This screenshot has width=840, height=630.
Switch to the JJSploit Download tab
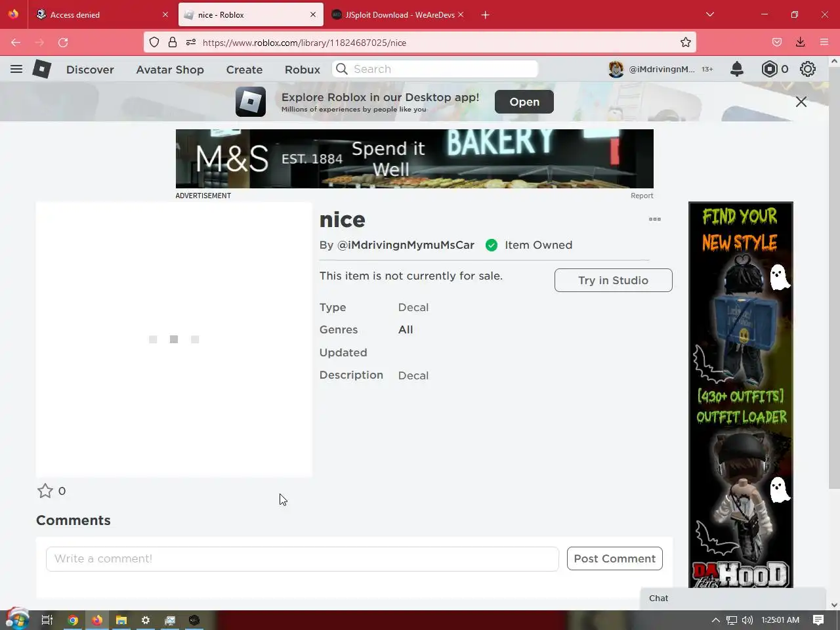[399, 14]
